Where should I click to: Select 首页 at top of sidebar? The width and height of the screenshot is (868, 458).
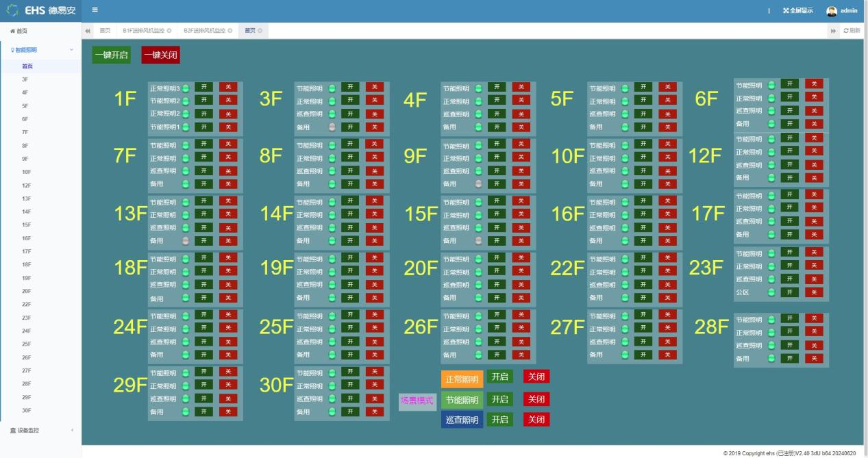[x=21, y=31]
